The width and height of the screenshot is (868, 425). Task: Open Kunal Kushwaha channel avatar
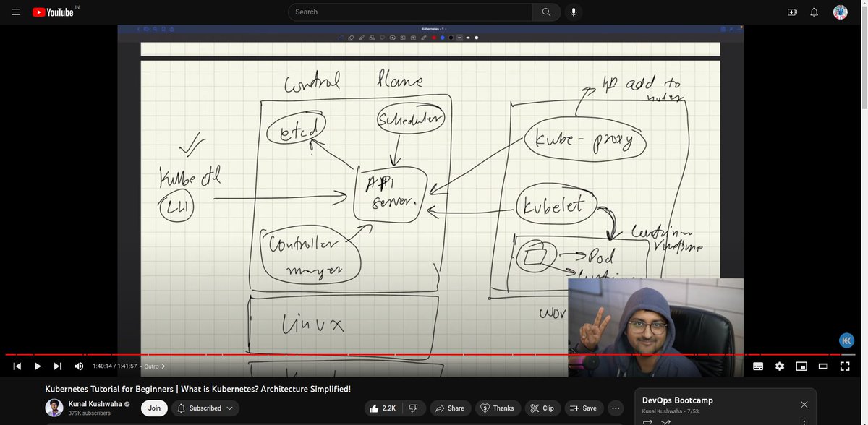click(x=54, y=408)
